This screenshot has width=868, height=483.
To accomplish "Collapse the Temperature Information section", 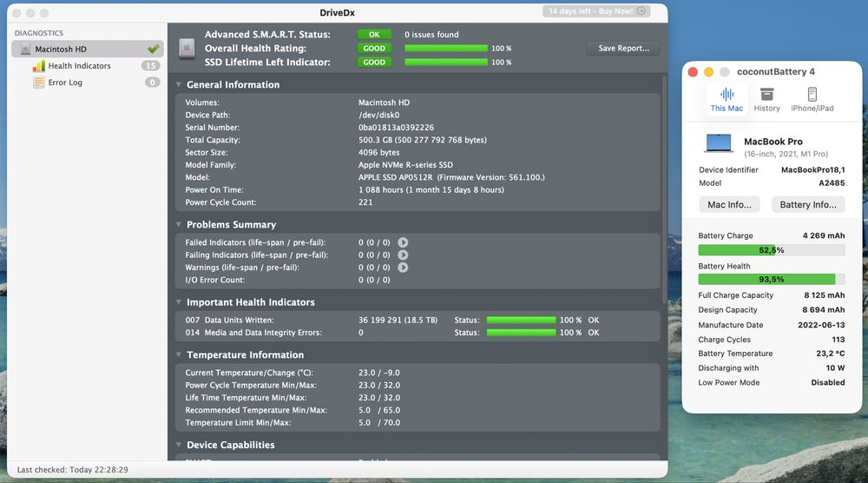I will pyautogui.click(x=179, y=355).
